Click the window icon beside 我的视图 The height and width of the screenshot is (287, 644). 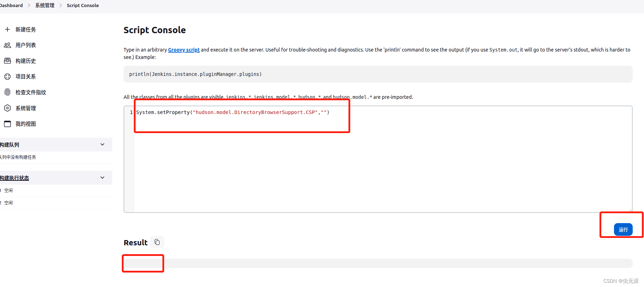coord(7,124)
